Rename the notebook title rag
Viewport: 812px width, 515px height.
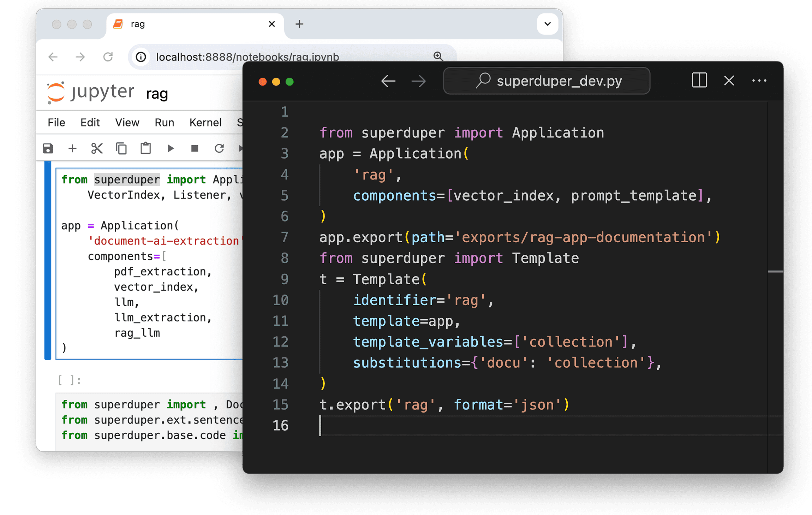(157, 94)
